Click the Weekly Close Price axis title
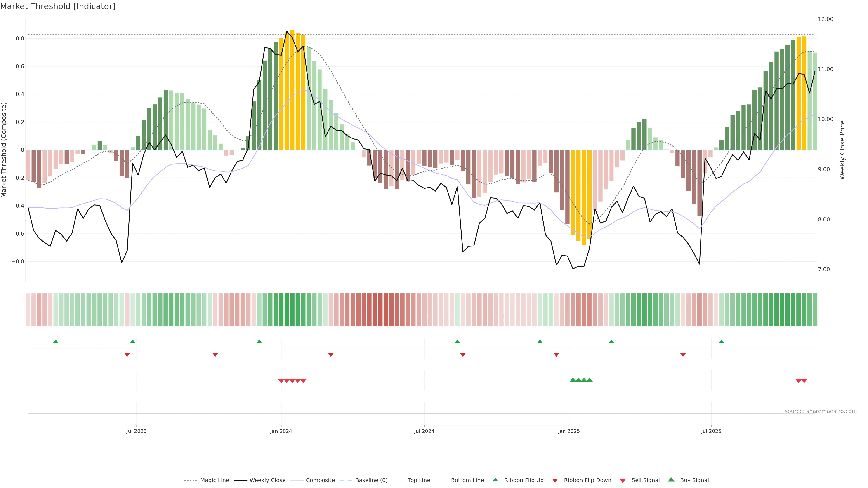The height and width of the screenshot is (488, 868). (842, 150)
